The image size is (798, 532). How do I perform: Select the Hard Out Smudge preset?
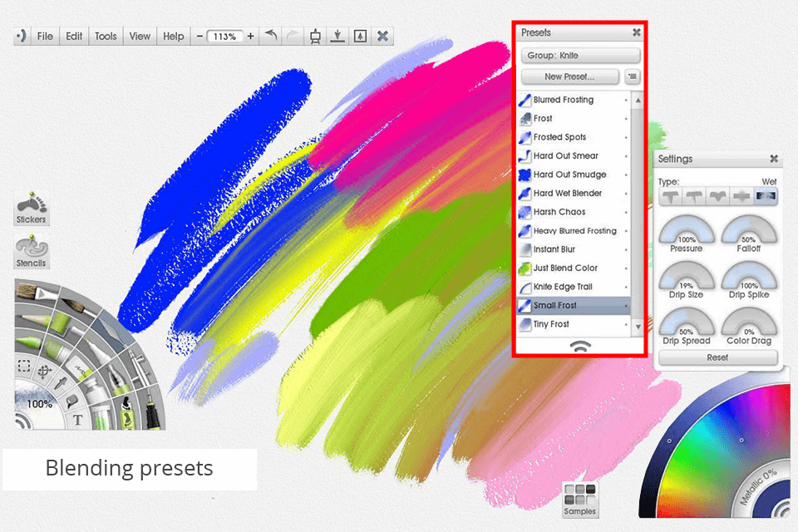click(x=574, y=175)
